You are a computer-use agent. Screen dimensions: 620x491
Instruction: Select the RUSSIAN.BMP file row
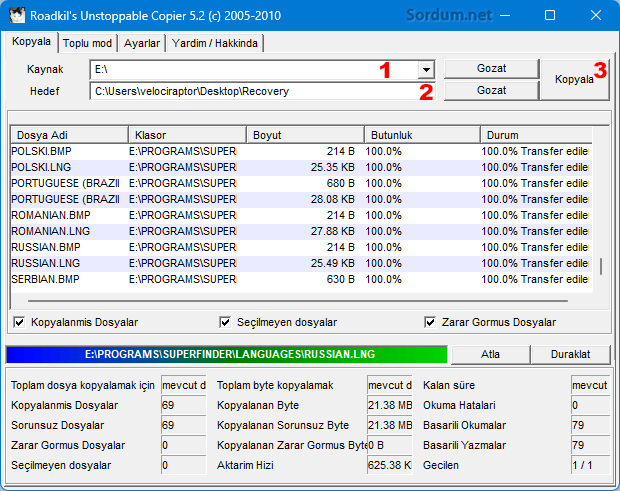pos(301,247)
